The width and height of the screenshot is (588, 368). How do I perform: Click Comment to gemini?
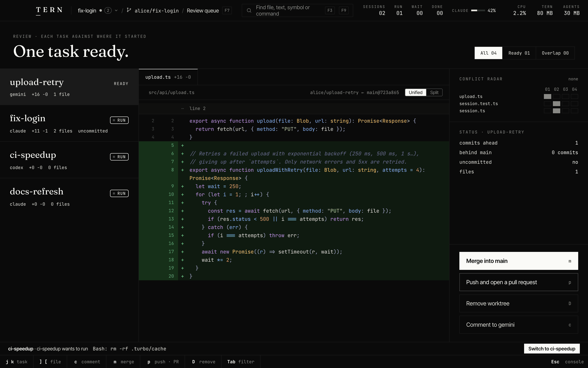coord(519,325)
